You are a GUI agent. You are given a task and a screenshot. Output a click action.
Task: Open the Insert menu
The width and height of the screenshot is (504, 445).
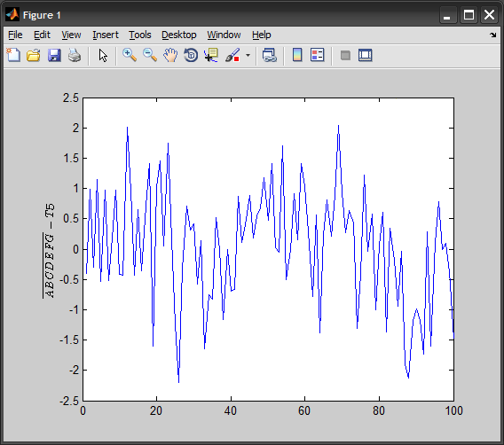coord(106,35)
